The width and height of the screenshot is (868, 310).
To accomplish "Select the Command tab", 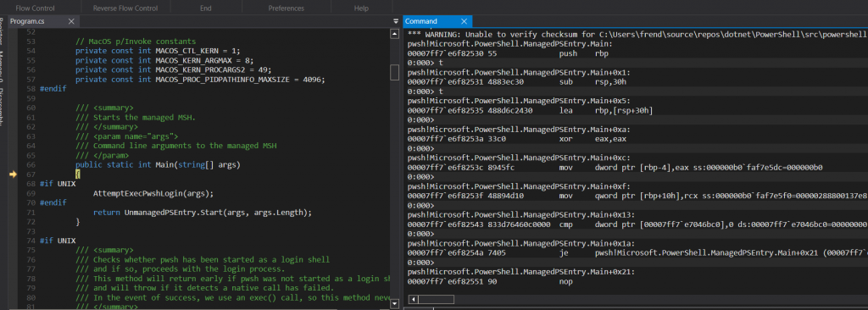I will tap(421, 21).
